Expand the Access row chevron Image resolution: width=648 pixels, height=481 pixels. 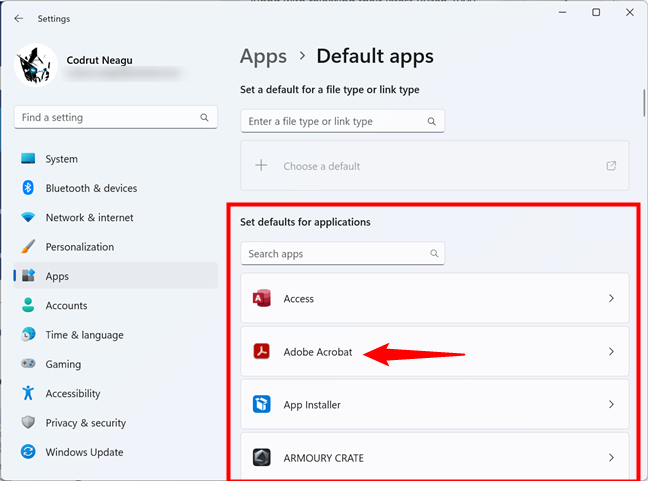coord(611,298)
